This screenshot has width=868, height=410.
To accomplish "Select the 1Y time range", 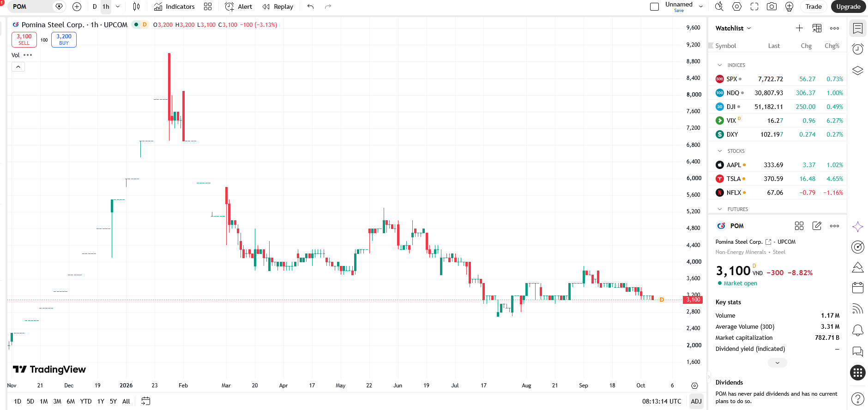I will tap(101, 401).
